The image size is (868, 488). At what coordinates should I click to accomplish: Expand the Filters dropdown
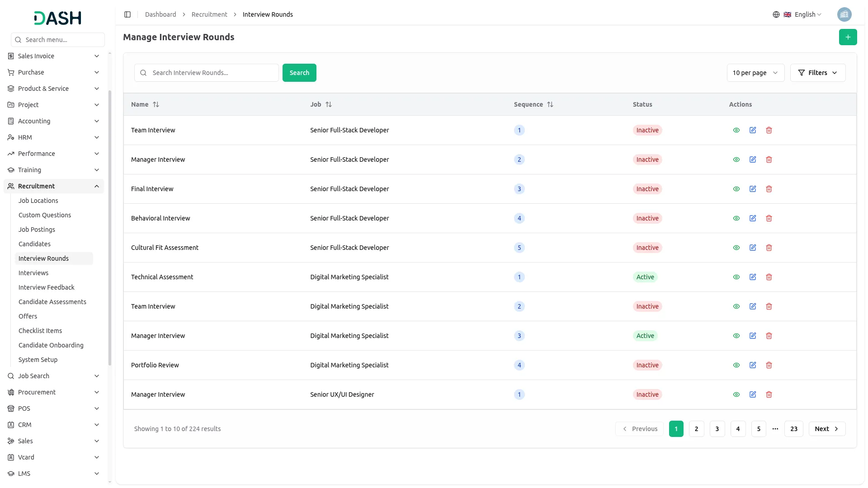click(x=817, y=73)
